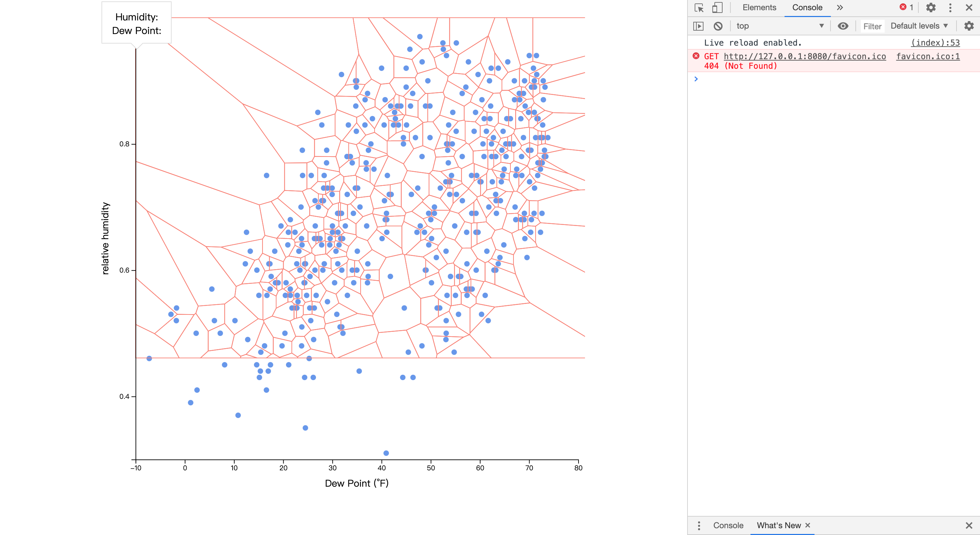Select the Console drawer tab
The image size is (980, 535).
point(728,525)
